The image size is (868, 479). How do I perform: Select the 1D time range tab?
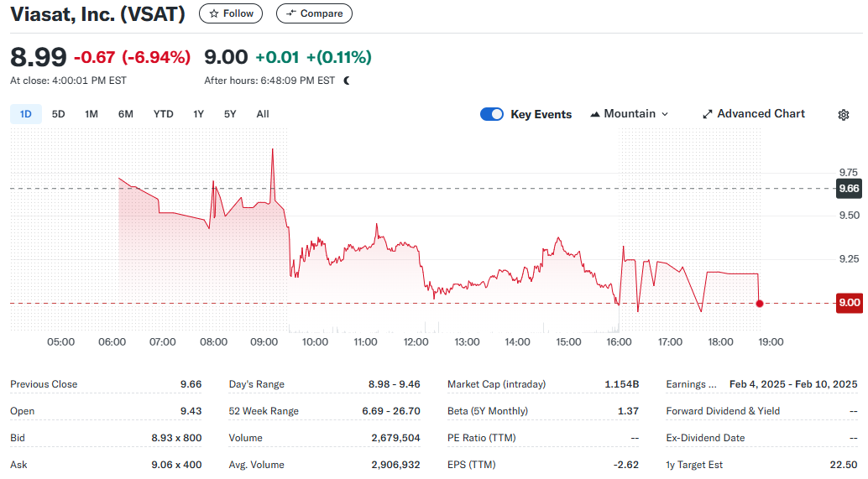point(25,114)
